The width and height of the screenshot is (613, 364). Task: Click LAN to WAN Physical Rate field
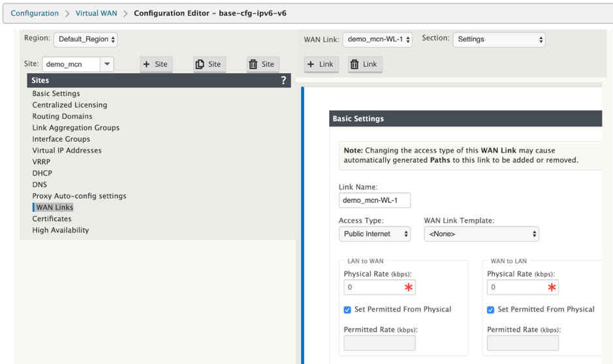tap(379, 288)
